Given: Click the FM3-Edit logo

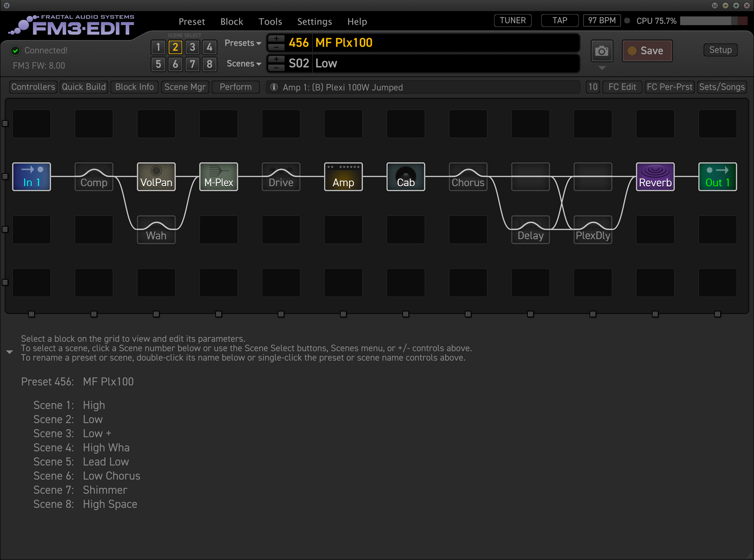Looking at the screenshot, I should coord(72,25).
